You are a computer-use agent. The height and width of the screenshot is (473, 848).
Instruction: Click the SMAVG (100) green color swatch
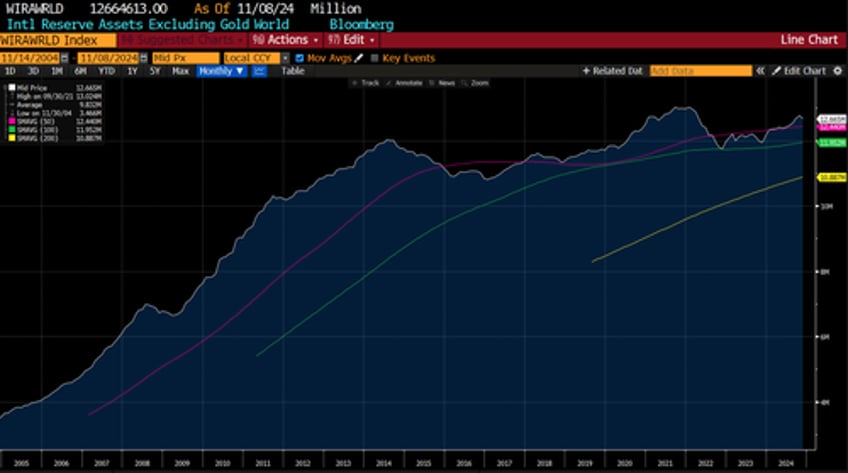[12, 130]
